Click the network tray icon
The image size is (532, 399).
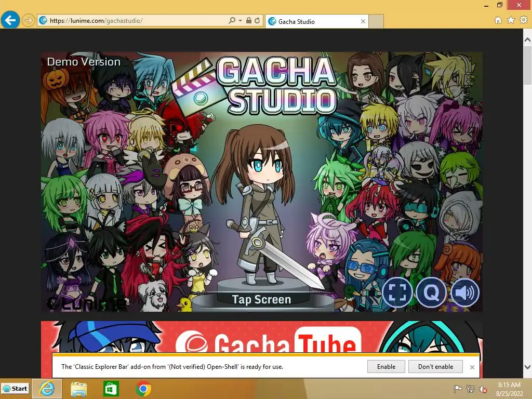click(471, 389)
